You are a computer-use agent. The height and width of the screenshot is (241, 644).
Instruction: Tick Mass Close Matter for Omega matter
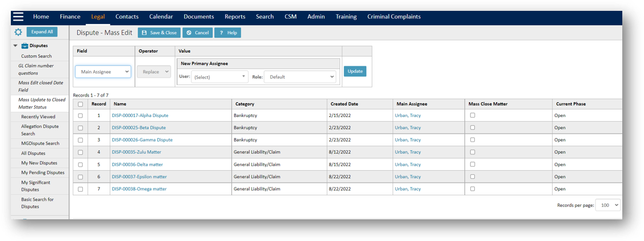pyautogui.click(x=473, y=189)
